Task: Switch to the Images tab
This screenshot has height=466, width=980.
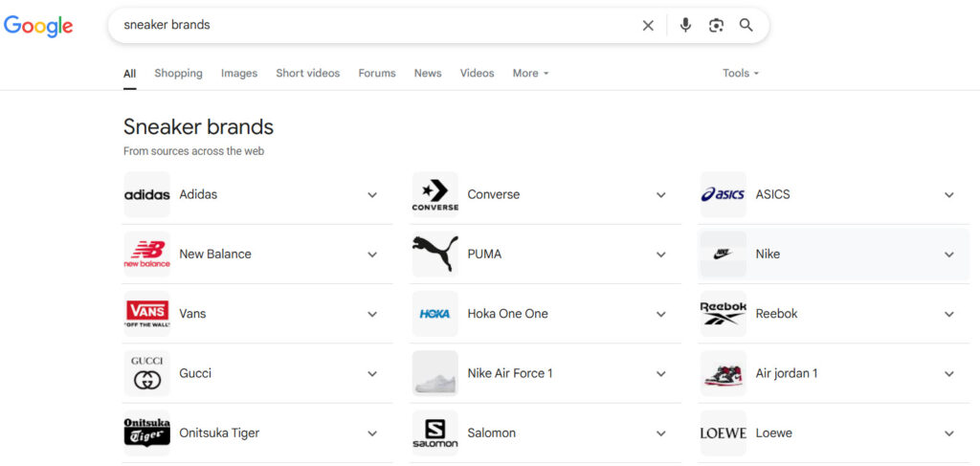Action: (x=238, y=73)
